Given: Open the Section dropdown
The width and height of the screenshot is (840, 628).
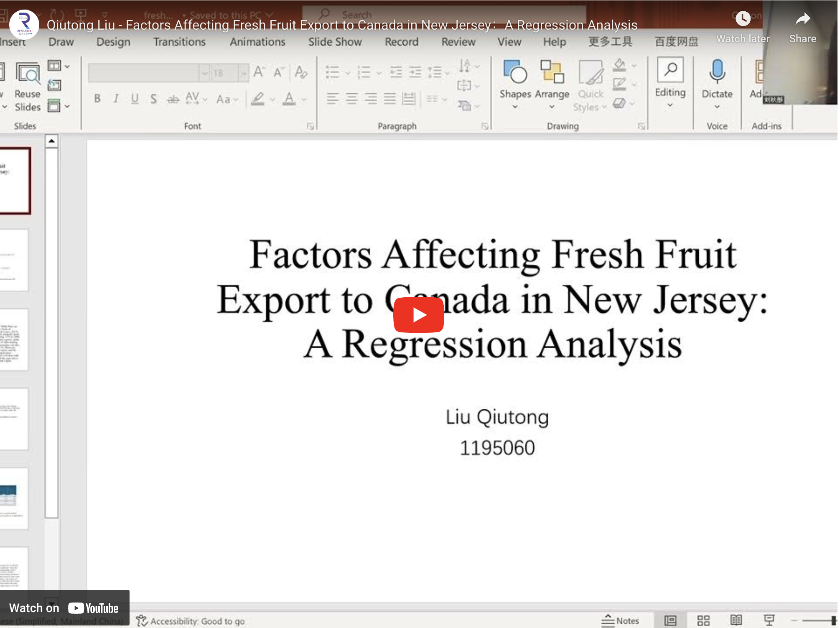Looking at the screenshot, I should coord(58,106).
